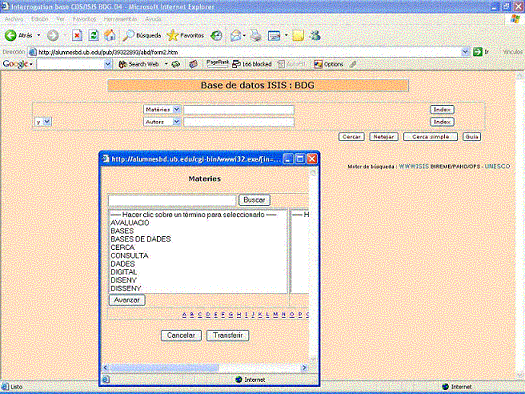Click the Cerca simple button
The height and width of the screenshot is (394, 525).
(430, 137)
